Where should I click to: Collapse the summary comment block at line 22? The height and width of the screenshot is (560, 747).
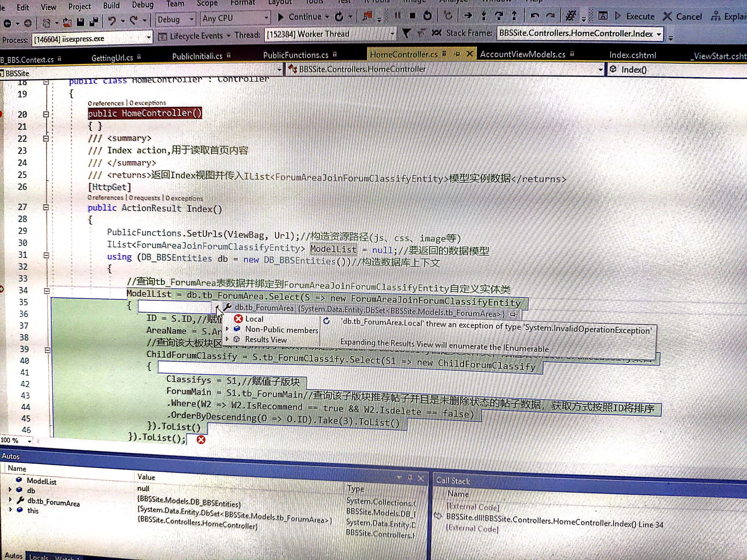[46, 139]
